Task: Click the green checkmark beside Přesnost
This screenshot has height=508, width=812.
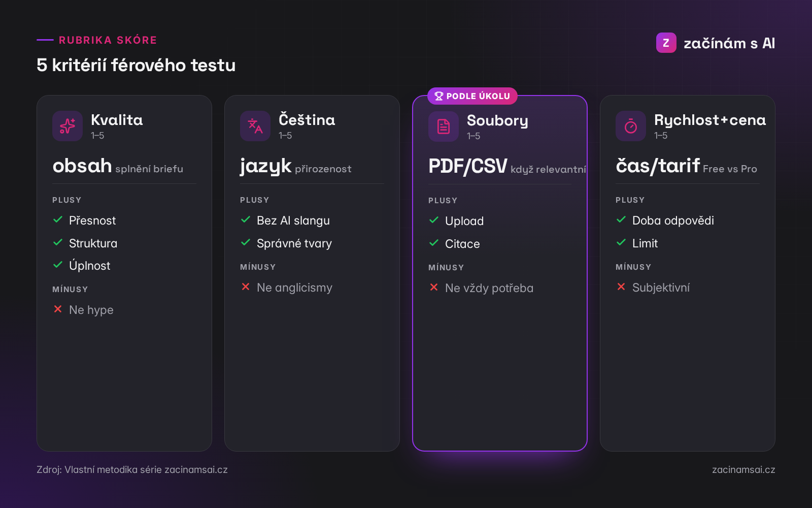Action: tap(58, 219)
